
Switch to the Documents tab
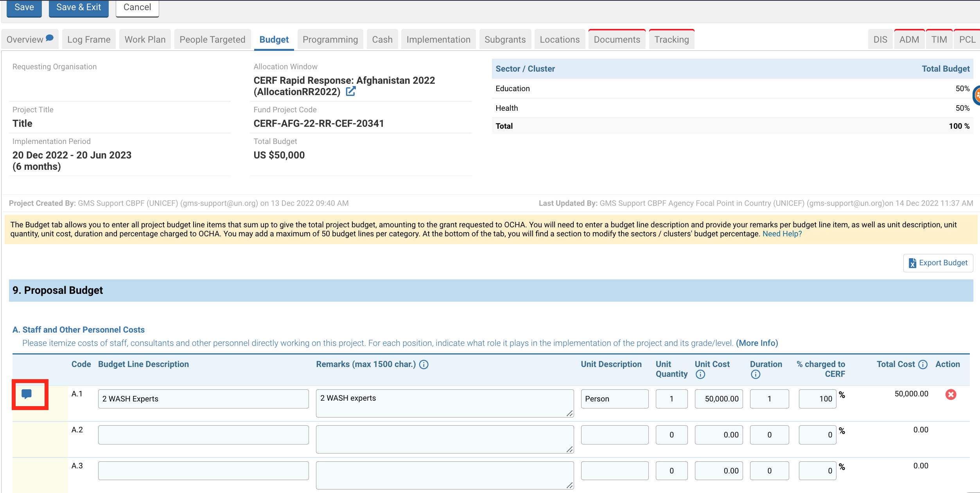[617, 40]
